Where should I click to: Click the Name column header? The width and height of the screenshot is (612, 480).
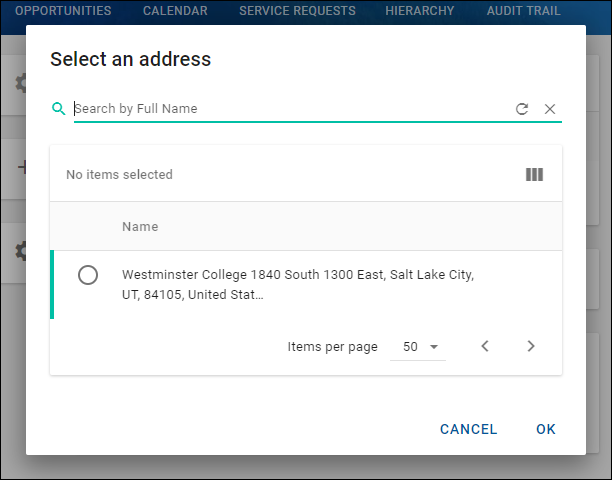[140, 227]
